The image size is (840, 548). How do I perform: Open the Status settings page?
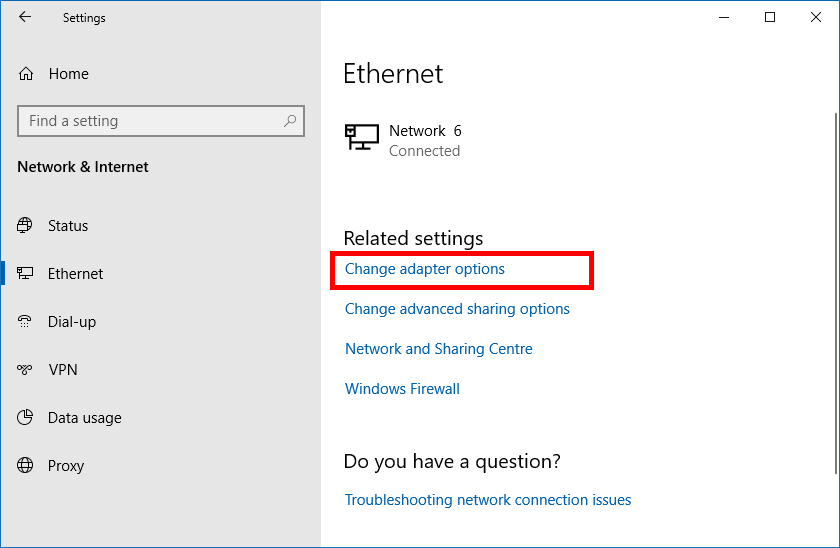[x=68, y=226]
